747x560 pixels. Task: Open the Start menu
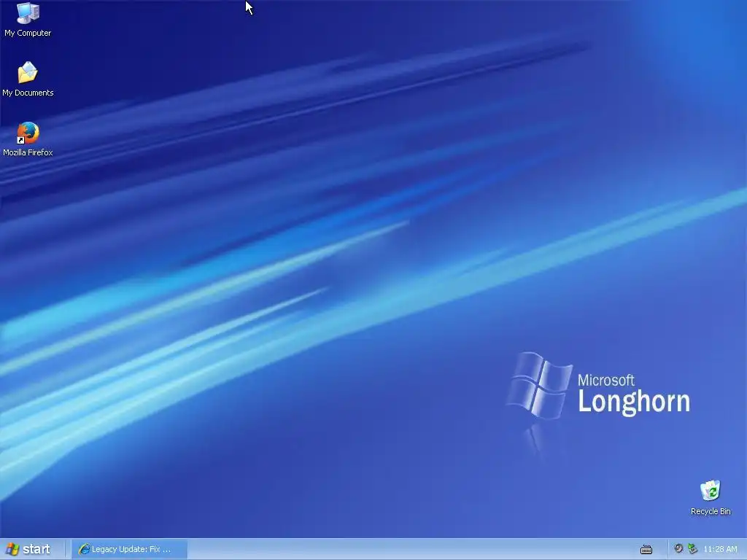click(28, 549)
